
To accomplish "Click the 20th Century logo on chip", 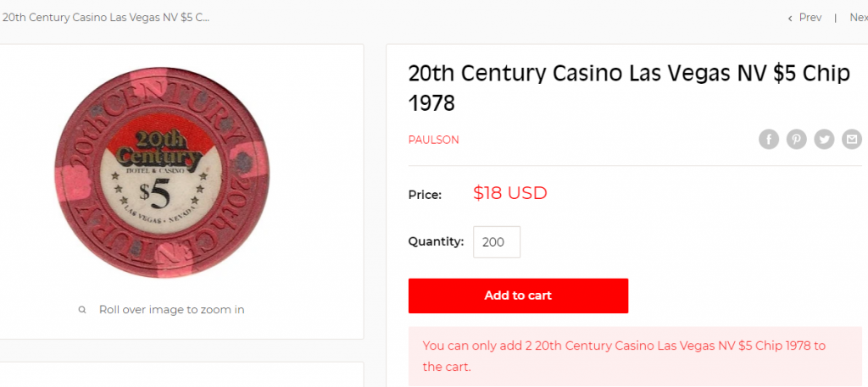I will tap(155, 148).
